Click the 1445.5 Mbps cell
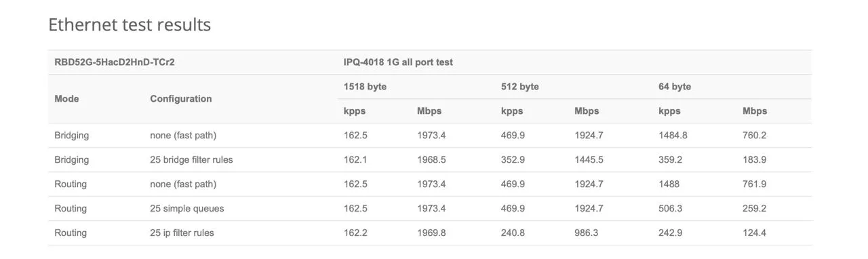The height and width of the screenshot is (259, 868). (x=589, y=160)
